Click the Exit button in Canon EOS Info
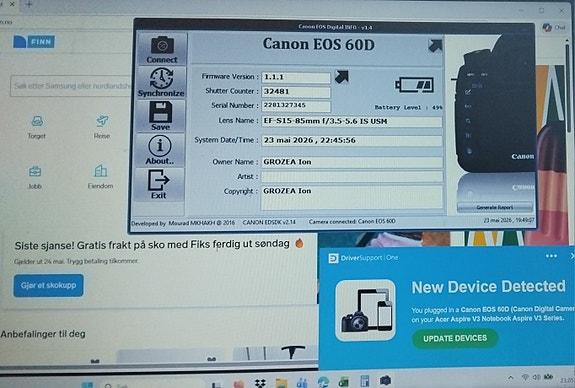The image size is (575, 388). pos(159,184)
